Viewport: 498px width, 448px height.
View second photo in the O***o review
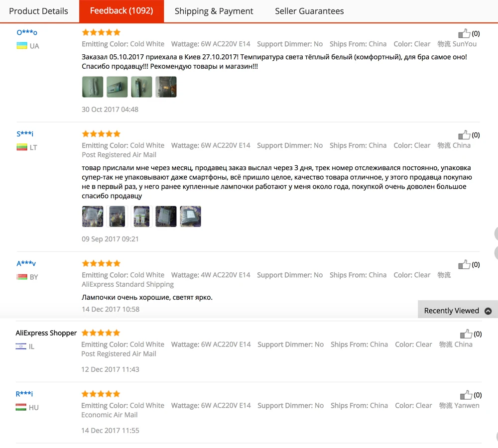click(117, 87)
